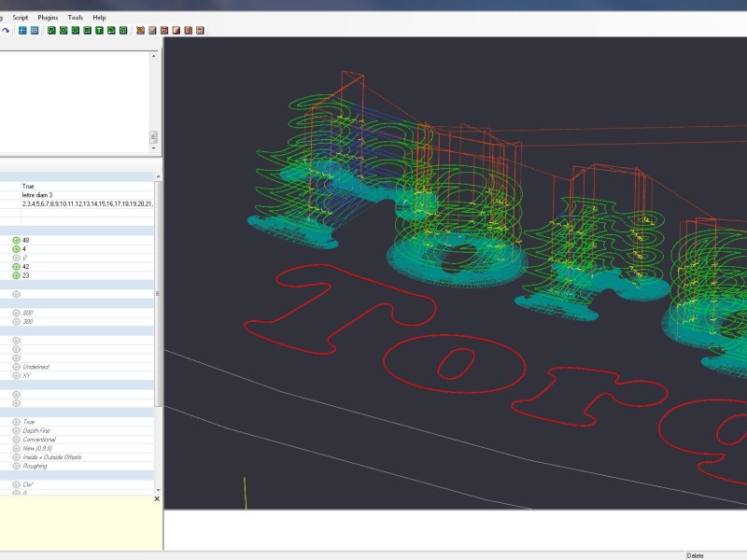
Task: Select the Text drawing tool
Action: pyautogui.click(x=99, y=31)
